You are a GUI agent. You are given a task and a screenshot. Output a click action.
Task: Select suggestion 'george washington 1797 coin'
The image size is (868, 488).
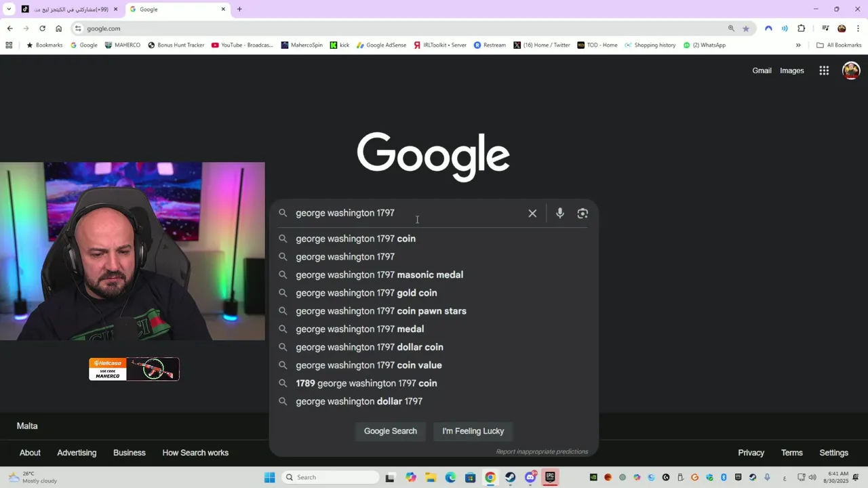pyautogui.click(x=434, y=239)
